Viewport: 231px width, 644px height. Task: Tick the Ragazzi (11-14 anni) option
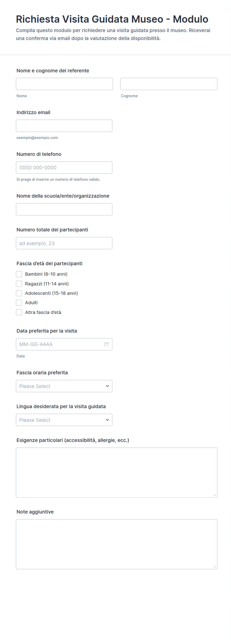19,284
